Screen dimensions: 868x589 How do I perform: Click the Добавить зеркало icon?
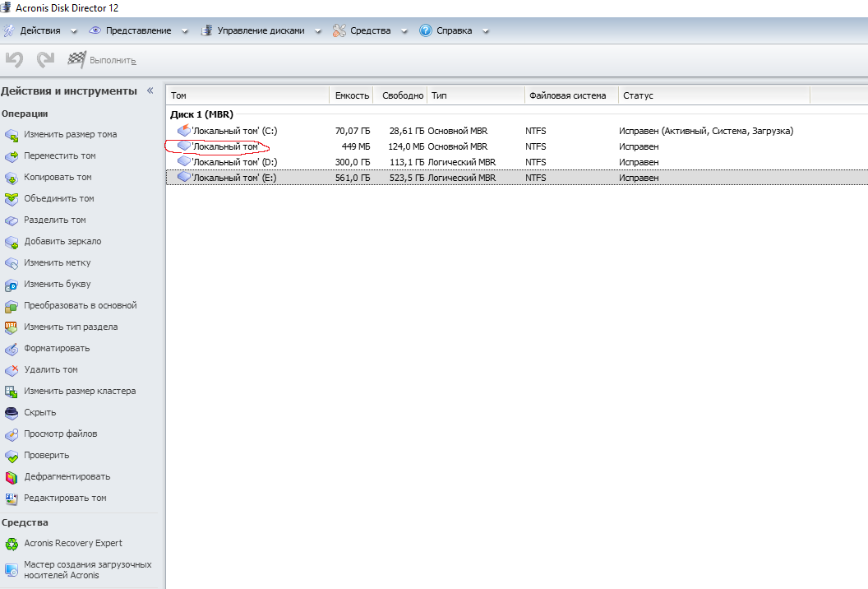tap(11, 242)
